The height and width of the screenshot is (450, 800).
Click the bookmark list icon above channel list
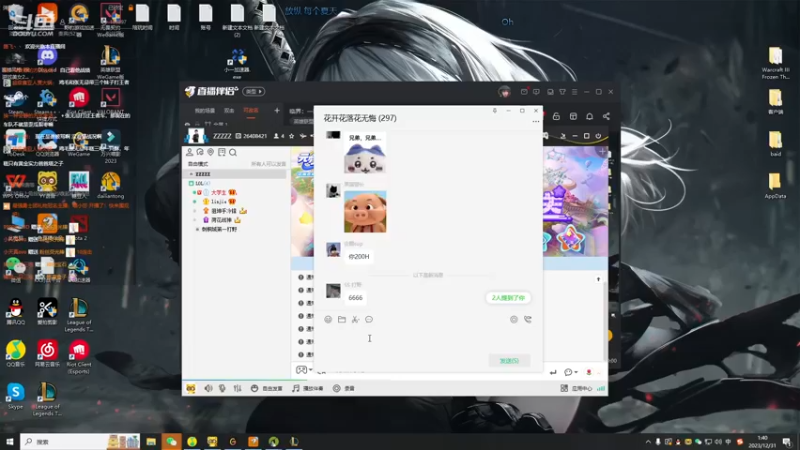[221, 152]
